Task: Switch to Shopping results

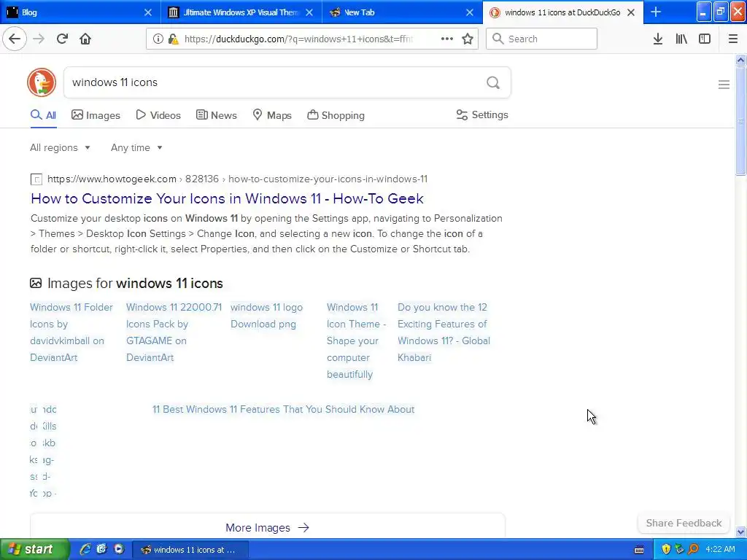Action: click(336, 115)
